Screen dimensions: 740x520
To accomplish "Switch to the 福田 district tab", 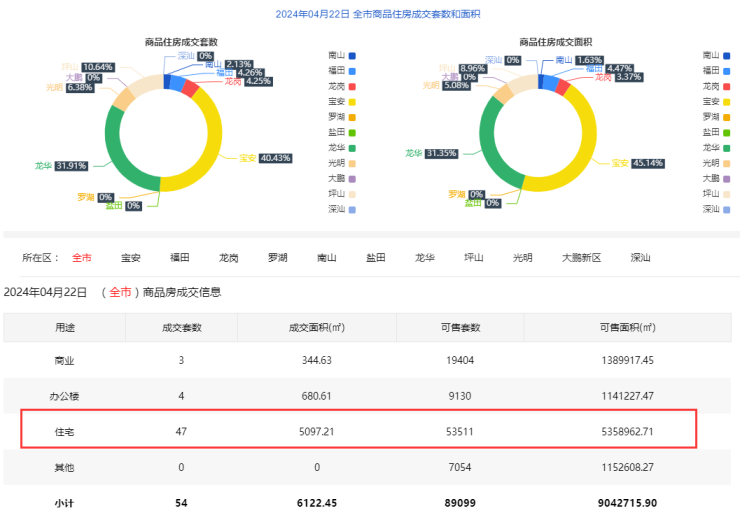I will pos(180,257).
